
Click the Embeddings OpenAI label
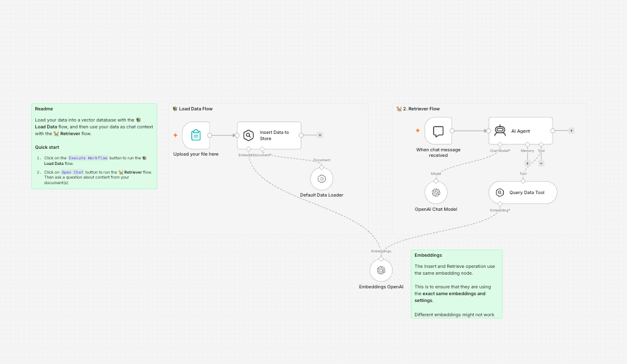coord(381,287)
